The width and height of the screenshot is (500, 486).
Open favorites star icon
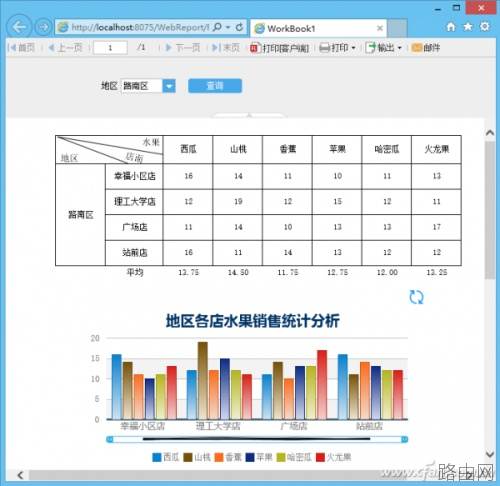point(468,27)
